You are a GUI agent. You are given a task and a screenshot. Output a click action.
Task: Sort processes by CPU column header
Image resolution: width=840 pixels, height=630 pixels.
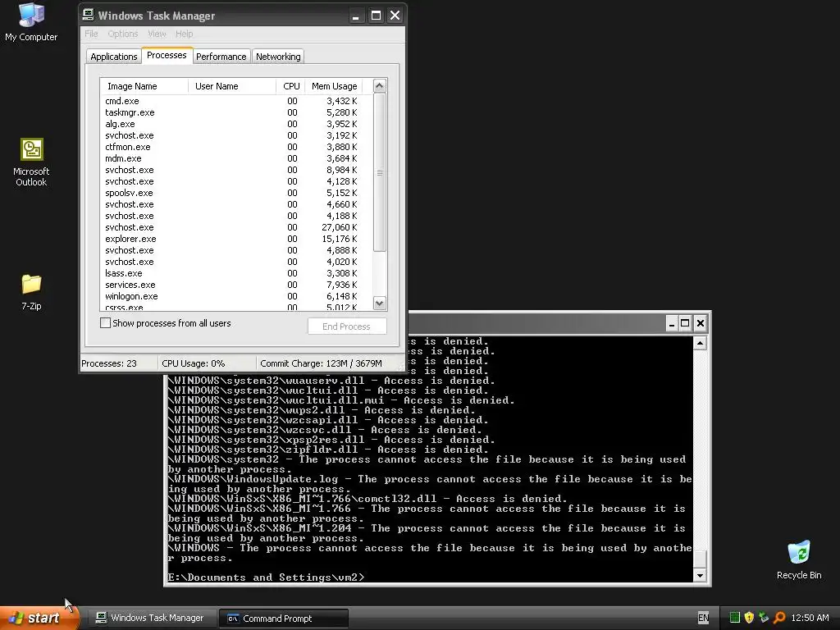(x=290, y=86)
